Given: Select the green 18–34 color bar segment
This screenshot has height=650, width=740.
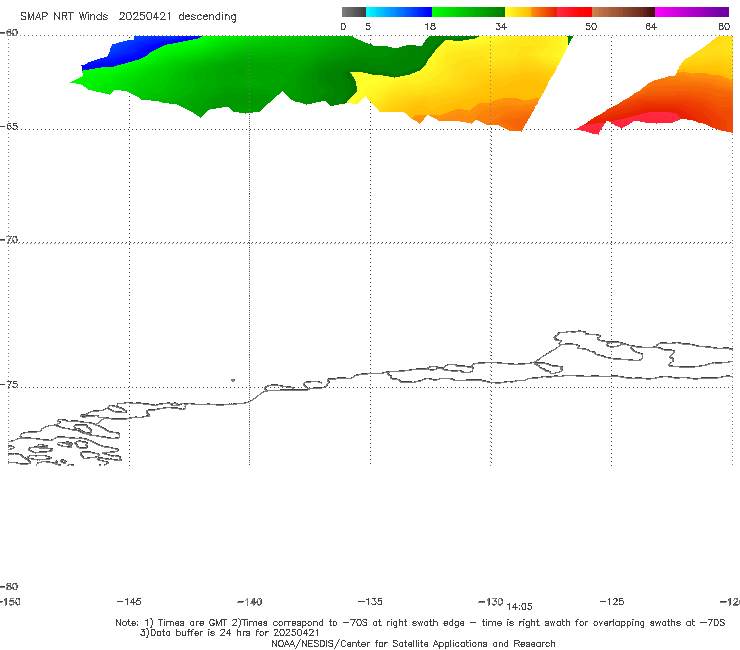Looking at the screenshot, I should (x=468, y=12).
